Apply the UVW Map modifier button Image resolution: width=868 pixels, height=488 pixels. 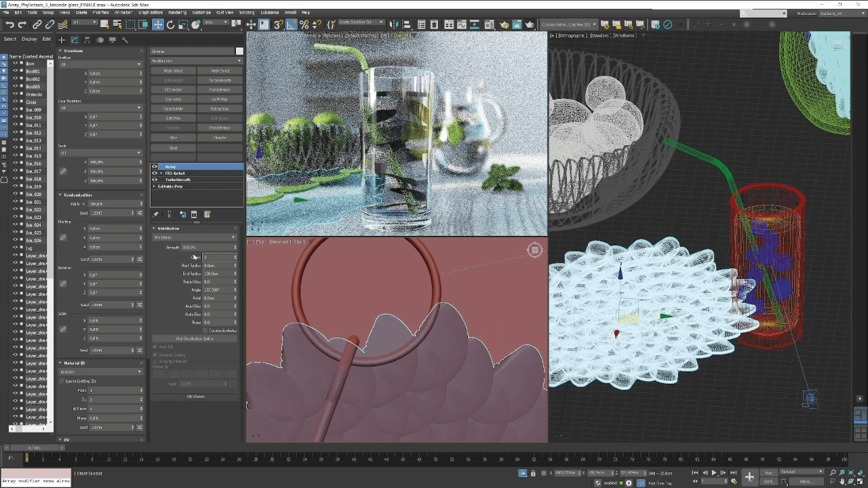pyautogui.click(x=220, y=99)
